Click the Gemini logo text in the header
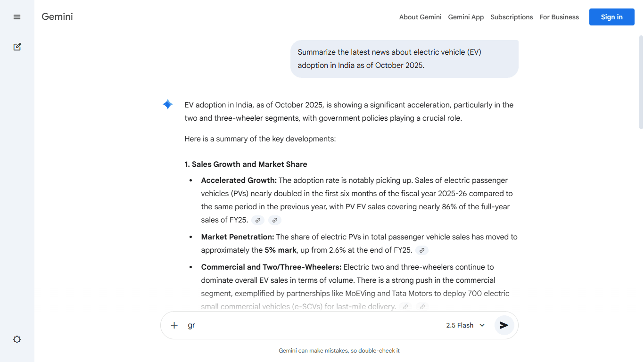644x362 pixels. pos(57,17)
